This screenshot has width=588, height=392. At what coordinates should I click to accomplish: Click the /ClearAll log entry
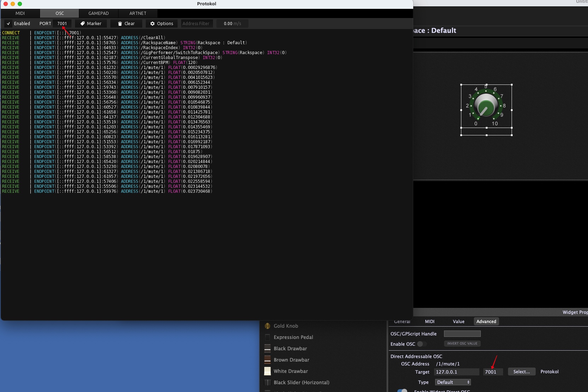83,38
